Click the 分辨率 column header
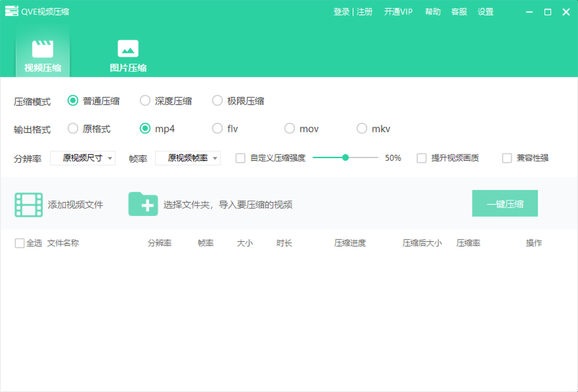578x392 pixels. 159,243
